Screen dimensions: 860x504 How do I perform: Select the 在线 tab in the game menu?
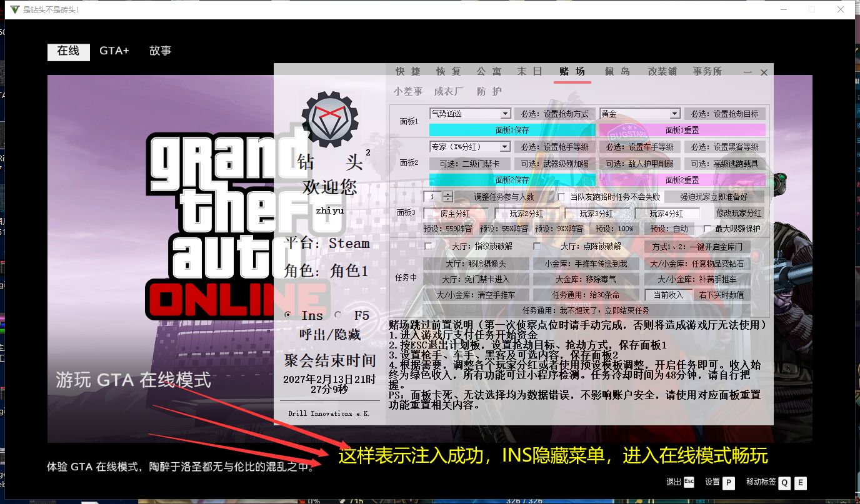68,51
